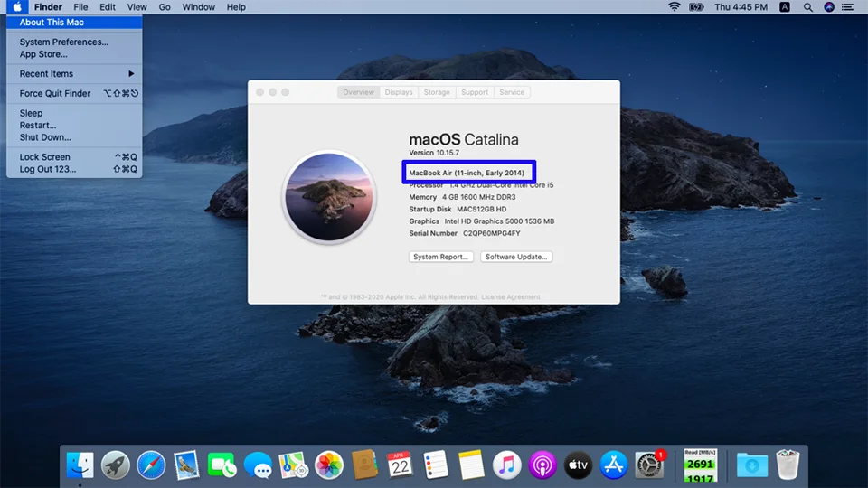Screen dimensions: 868x488
Task: Open Reminders list icon in Dock
Action: click(436, 465)
